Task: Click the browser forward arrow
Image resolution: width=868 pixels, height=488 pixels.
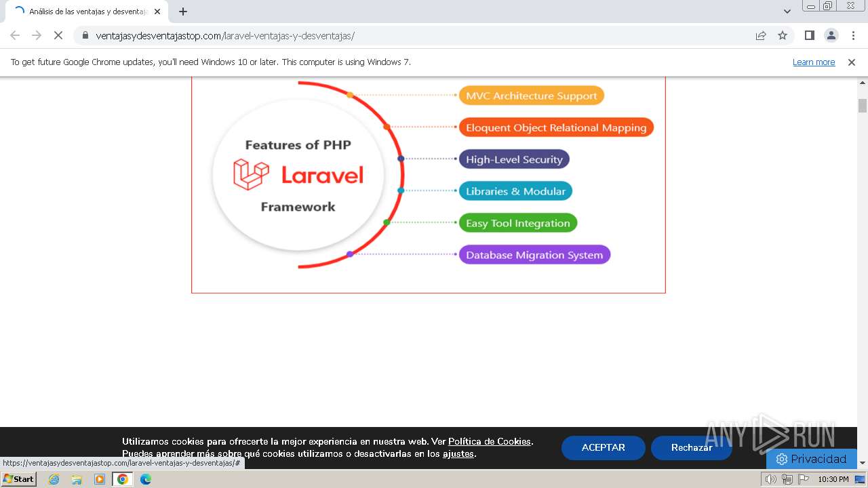Action: (37, 35)
